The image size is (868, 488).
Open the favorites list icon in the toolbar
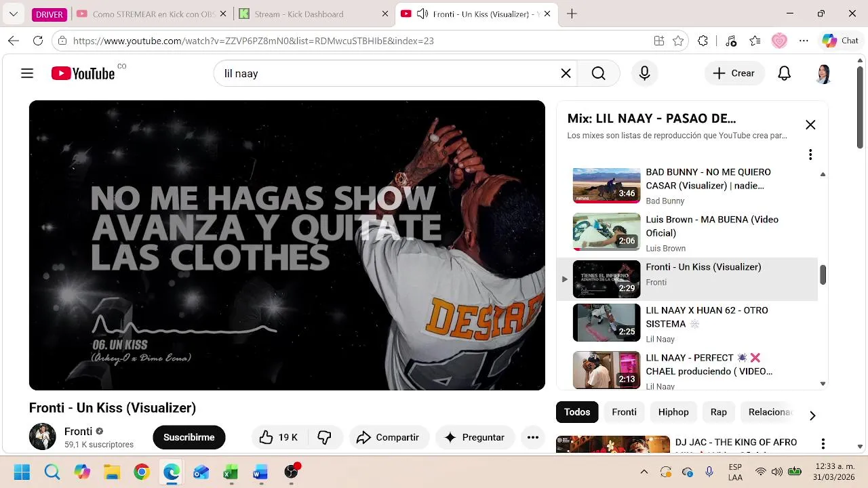pos(755,41)
